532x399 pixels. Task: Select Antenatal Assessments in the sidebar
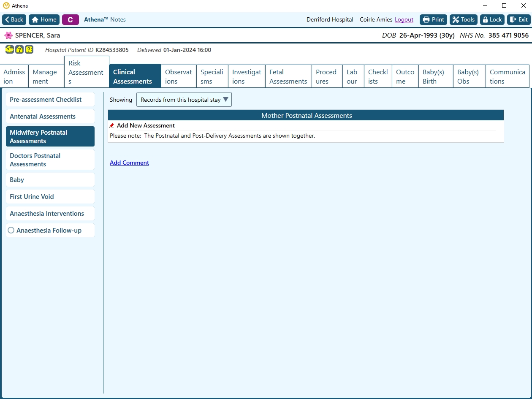click(x=50, y=117)
